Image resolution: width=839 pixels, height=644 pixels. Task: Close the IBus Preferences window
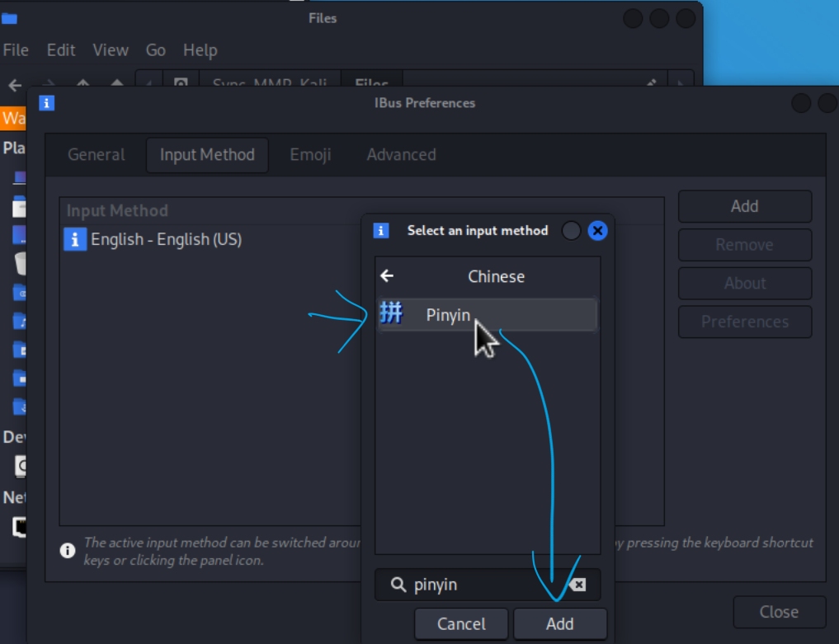click(x=779, y=611)
